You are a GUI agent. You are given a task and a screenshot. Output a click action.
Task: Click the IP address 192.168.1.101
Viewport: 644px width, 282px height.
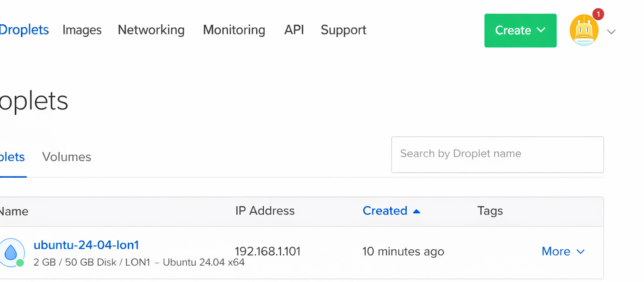pos(267,251)
